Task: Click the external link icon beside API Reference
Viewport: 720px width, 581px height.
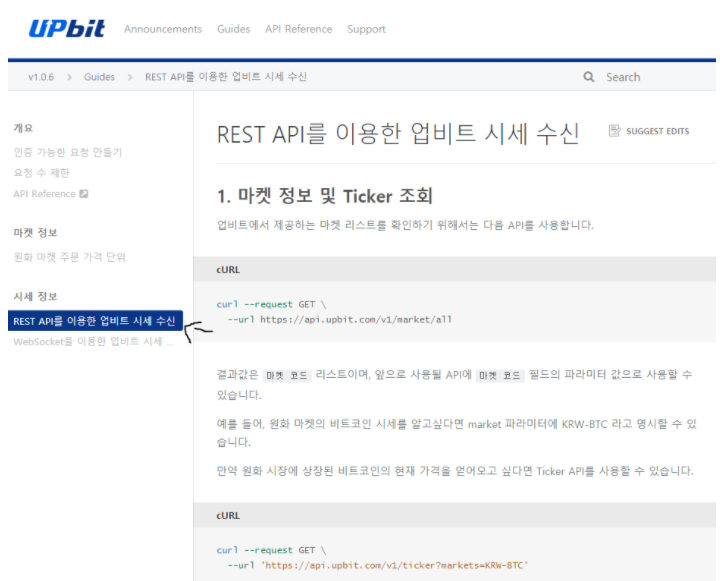Action: [84, 194]
